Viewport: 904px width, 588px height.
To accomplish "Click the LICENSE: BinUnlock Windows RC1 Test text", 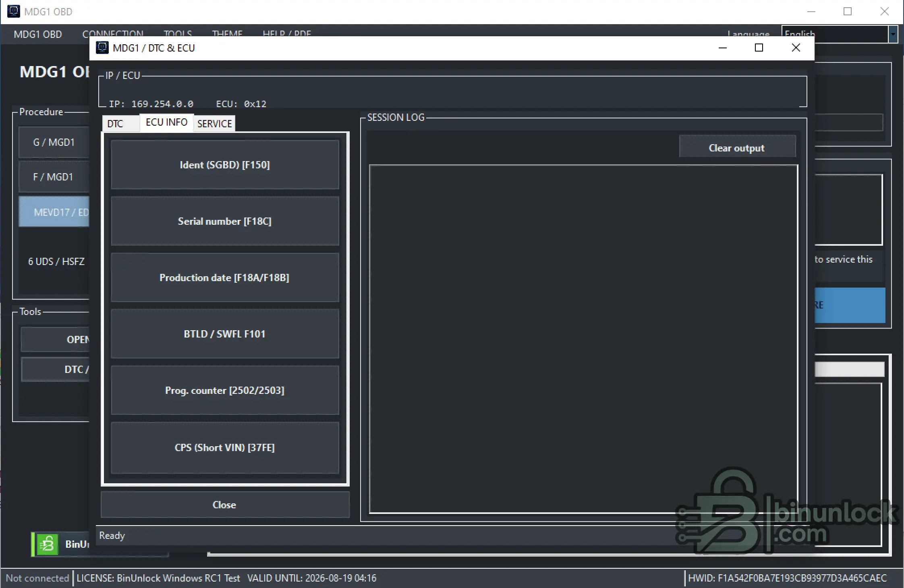I will [x=158, y=578].
